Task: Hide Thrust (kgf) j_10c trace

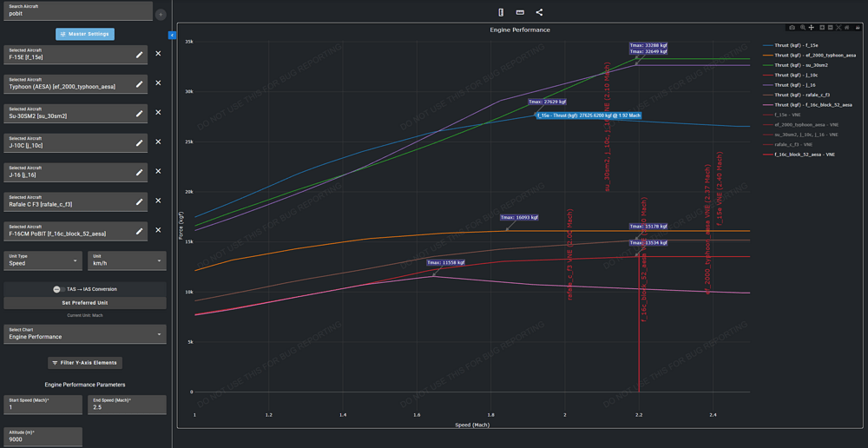Action: click(791, 76)
